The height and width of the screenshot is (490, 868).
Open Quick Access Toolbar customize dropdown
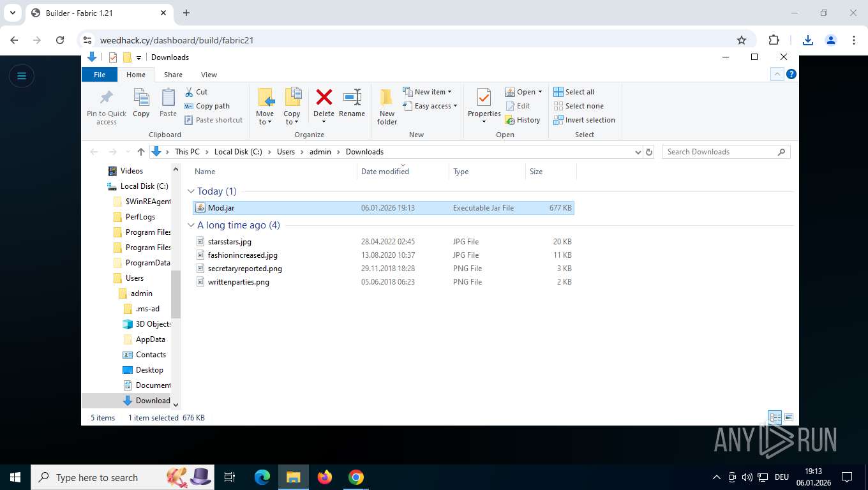coord(139,57)
